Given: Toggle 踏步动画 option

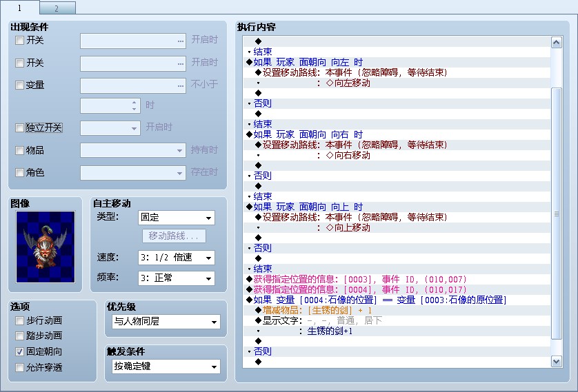Looking at the screenshot, I should [19, 336].
